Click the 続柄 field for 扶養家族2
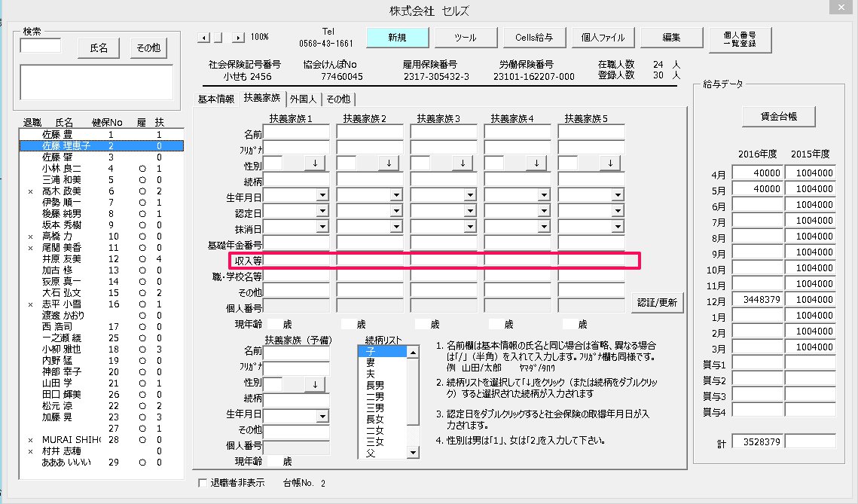Screen dimensions: 858x504 click(x=370, y=179)
